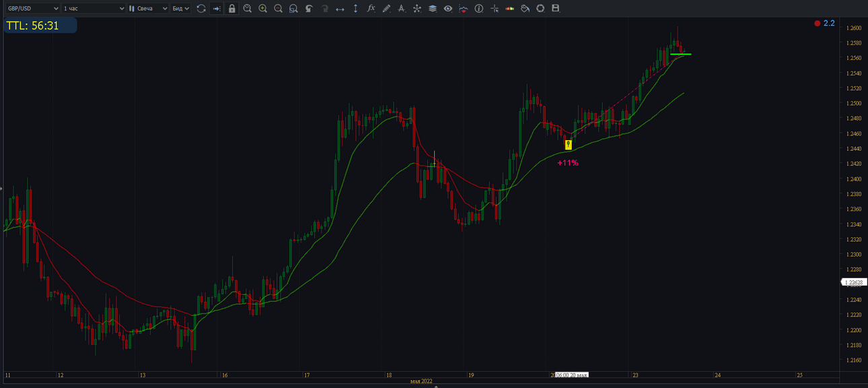
Task: Click the left edge panel expander arrow
Action: click(x=1, y=189)
